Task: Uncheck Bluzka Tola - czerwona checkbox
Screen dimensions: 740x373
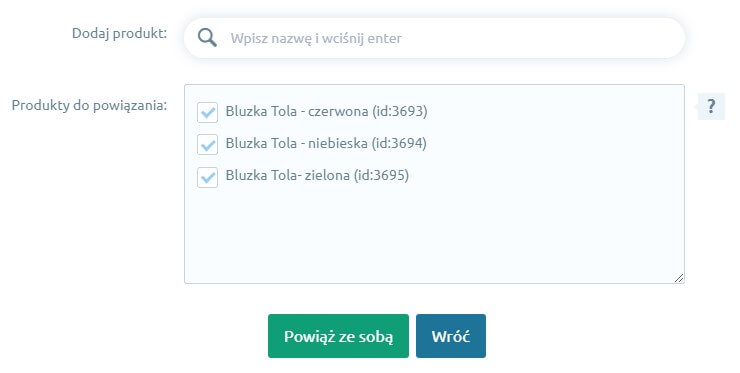Action: point(207,112)
